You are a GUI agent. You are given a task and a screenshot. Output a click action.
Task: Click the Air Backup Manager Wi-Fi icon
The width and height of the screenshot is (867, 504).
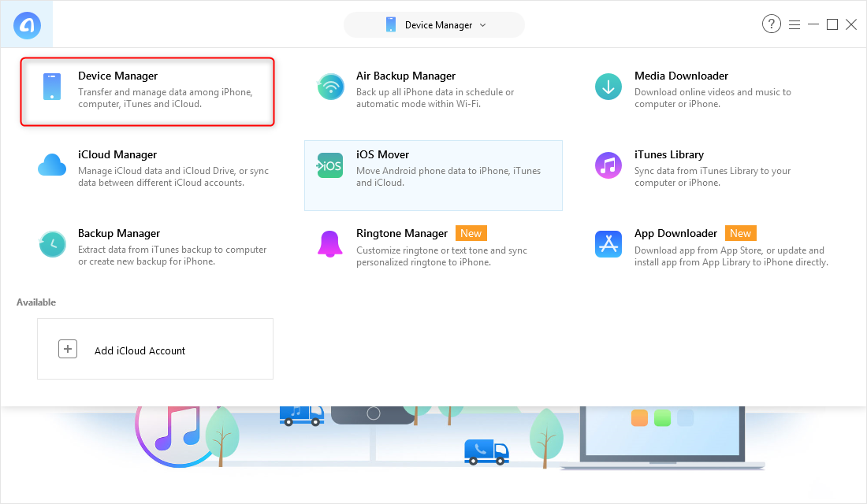pyautogui.click(x=331, y=87)
